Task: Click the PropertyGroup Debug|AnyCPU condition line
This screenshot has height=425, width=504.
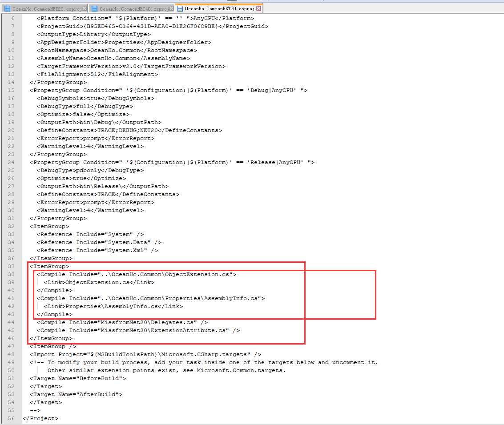Action: click(169, 90)
